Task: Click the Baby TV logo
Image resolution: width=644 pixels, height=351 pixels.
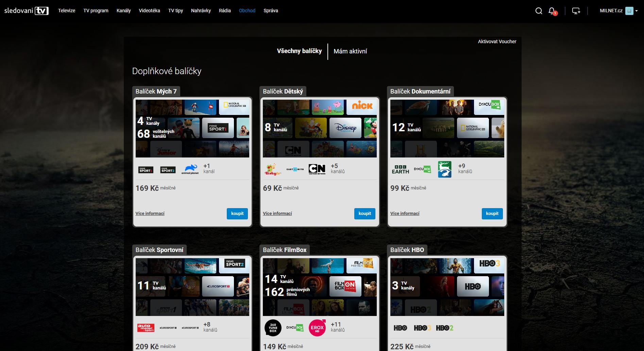Action: [273, 169]
